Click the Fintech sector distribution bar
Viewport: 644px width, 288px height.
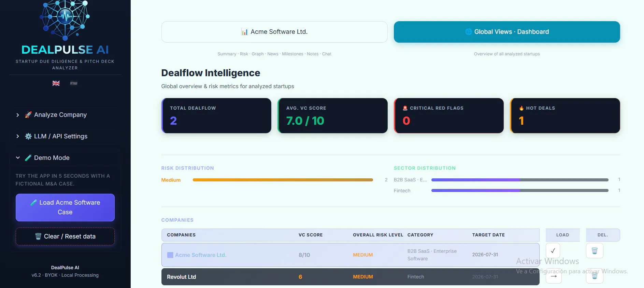pos(520,191)
